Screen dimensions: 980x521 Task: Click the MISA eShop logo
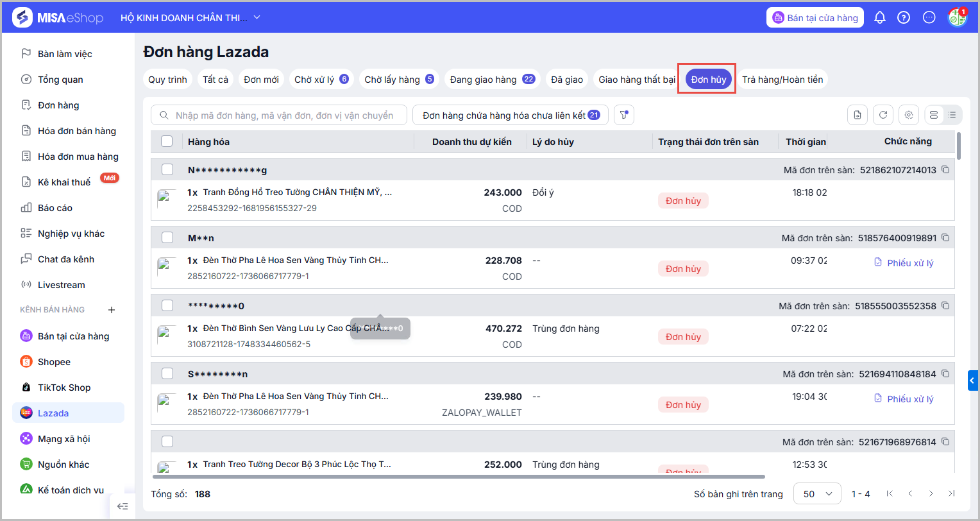[x=58, y=17]
